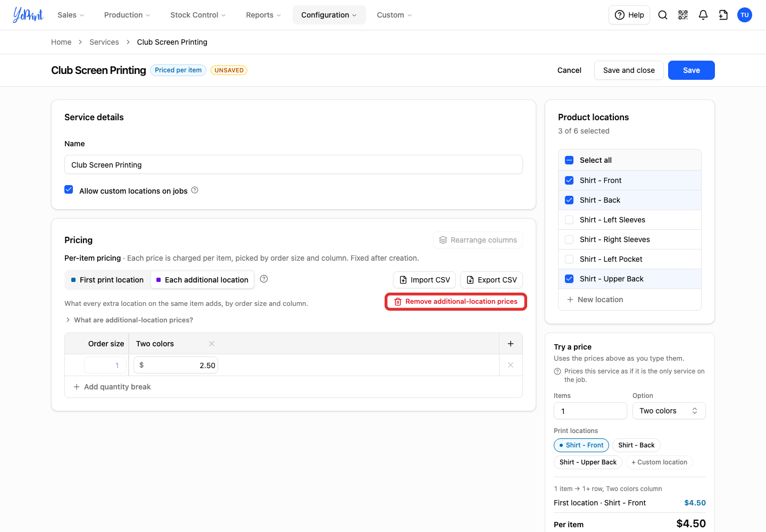Open the Option dropdown showing Two colors

tap(669, 411)
